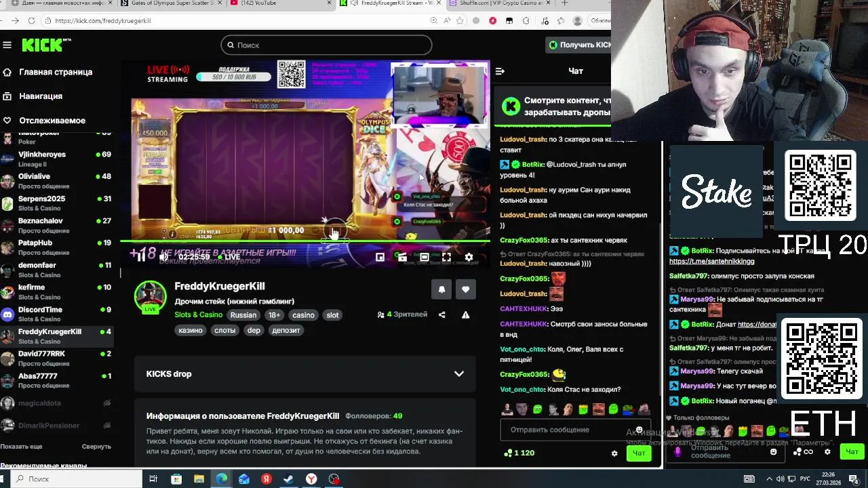Open Vjlinkheroyes channel in sidebar
868x488 pixels.
point(58,159)
